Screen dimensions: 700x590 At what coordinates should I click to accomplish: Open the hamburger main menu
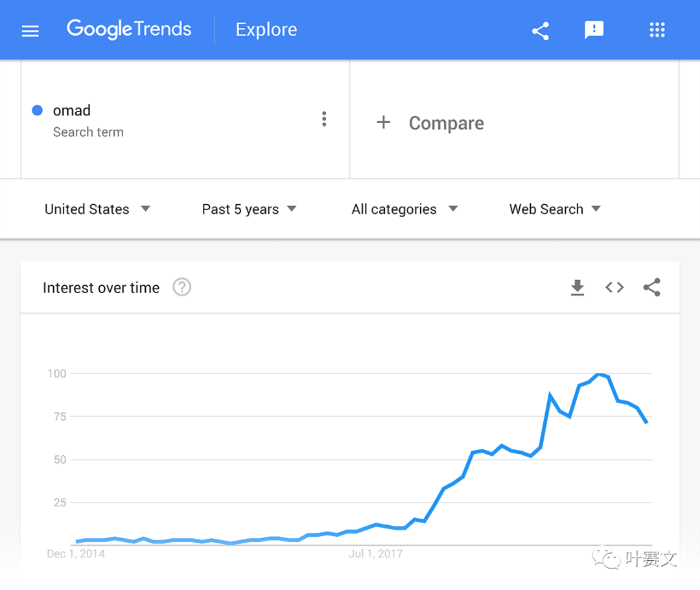30,31
